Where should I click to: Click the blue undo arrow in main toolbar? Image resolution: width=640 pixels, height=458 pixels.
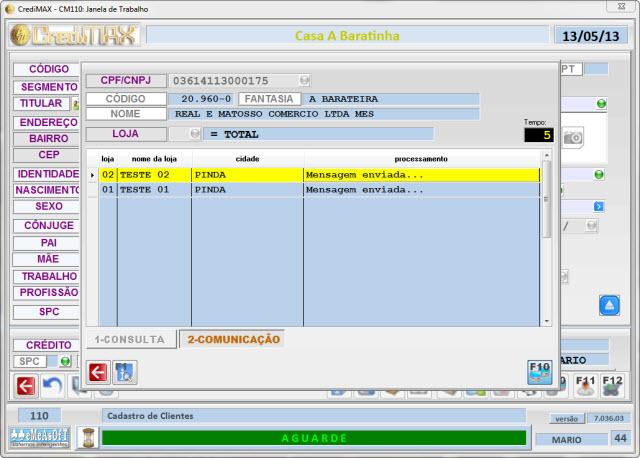tap(52, 385)
